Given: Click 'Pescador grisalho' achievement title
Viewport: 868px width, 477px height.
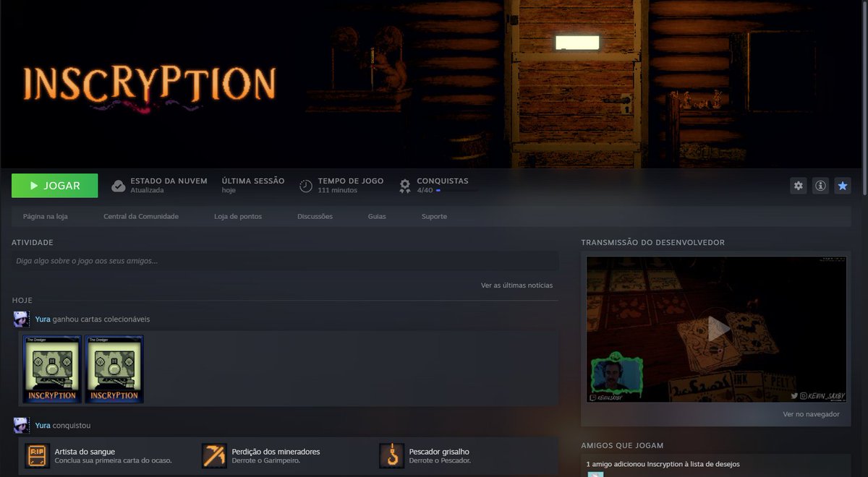Looking at the screenshot, I should pos(439,451).
